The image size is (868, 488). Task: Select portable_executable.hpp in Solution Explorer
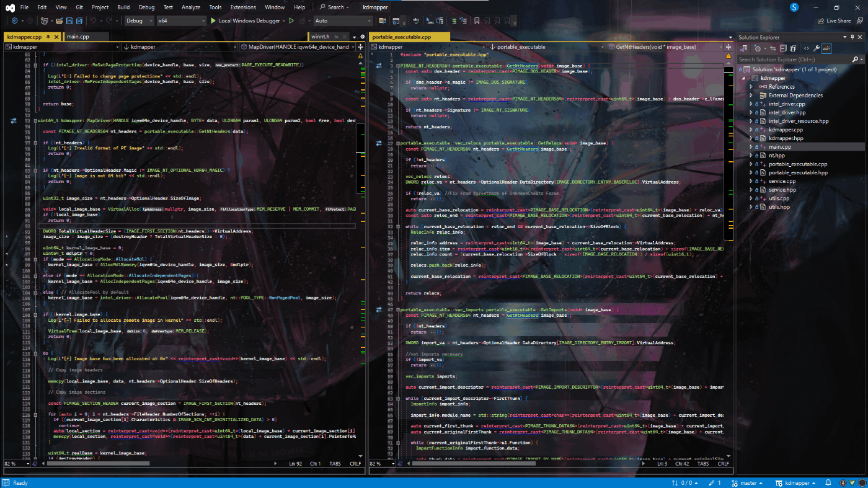pyautogui.click(x=798, y=173)
